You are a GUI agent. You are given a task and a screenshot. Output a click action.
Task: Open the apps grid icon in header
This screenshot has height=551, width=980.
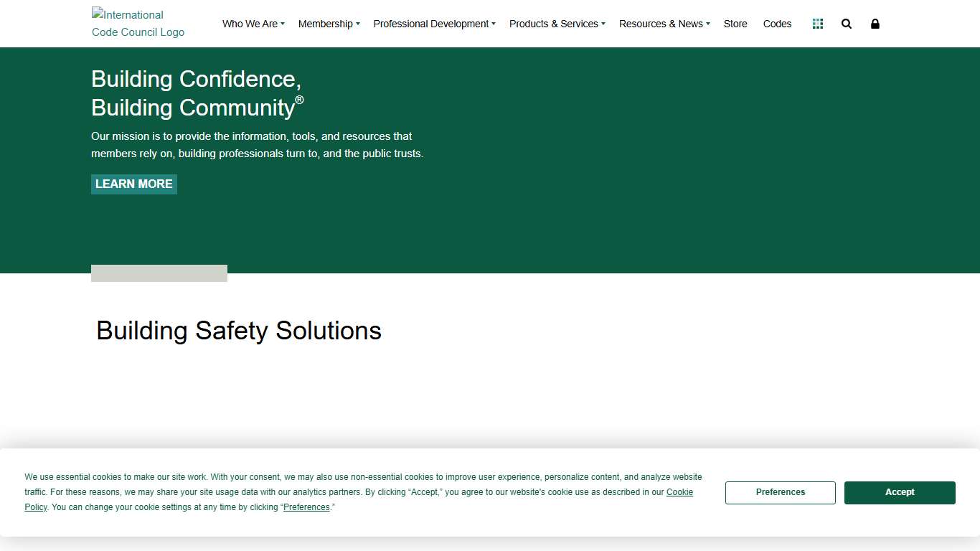(817, 24)
